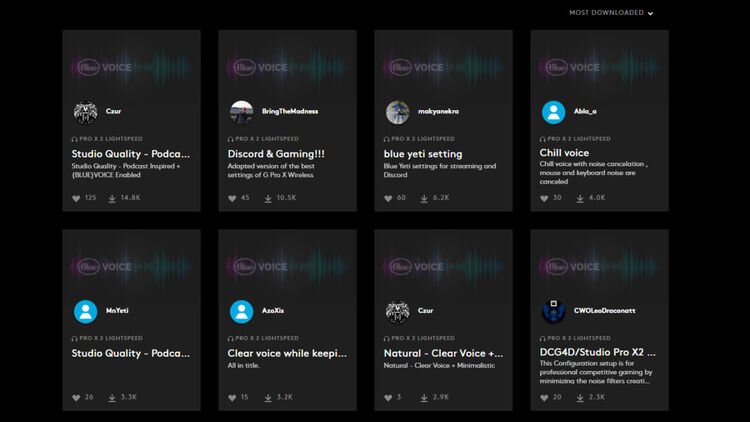Download the Clear voice while keeping preset
The width and height of the screenshot is (750, 422).
pos(268,398)
